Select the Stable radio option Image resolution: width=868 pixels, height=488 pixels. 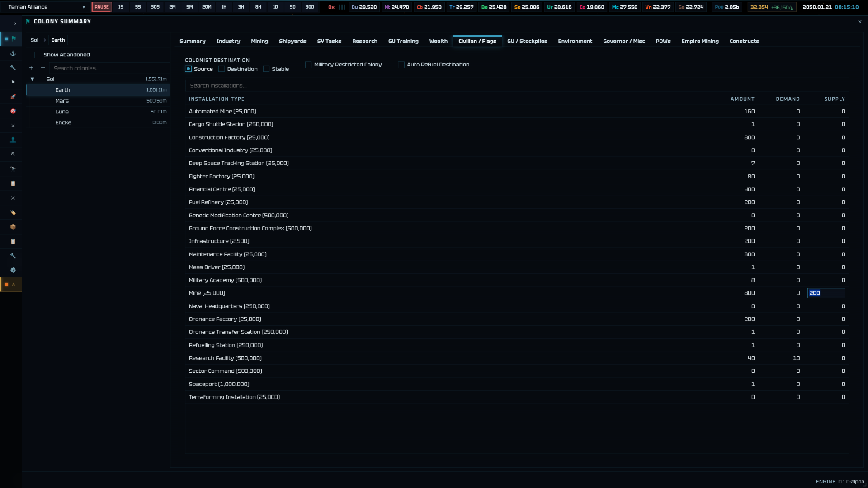pyautogui.click(x=266, y=69)
